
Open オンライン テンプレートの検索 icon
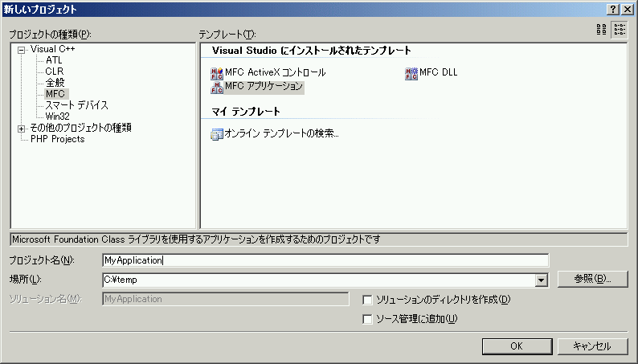[216, 134]
